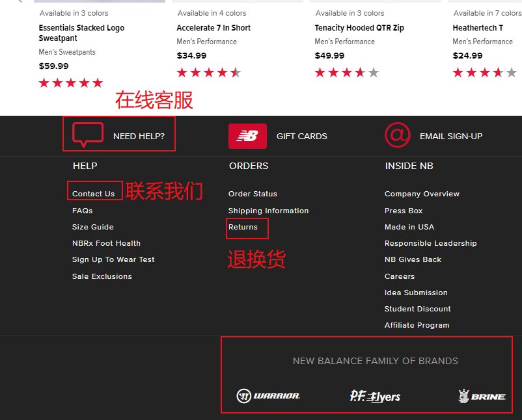This screenshot has height=420, width=522.
Task: Click the $34.99 price
Action: click(x=191, y=56)
